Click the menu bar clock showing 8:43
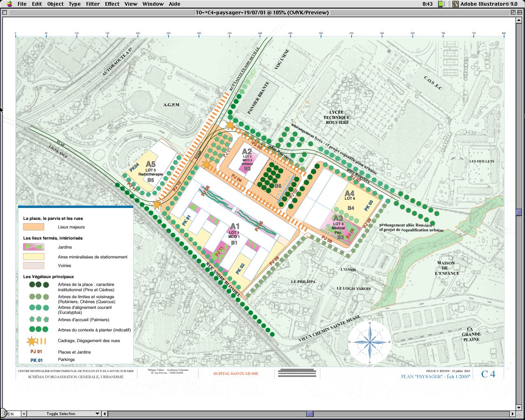 click(x=427, y=4)
